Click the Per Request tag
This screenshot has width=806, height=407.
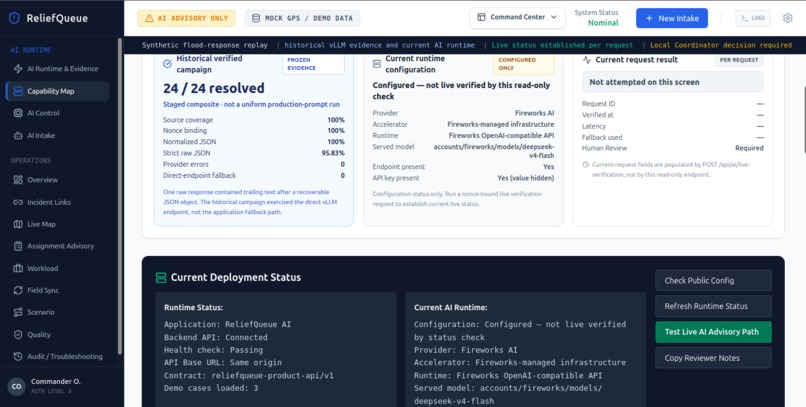click(x=739, y=60)
